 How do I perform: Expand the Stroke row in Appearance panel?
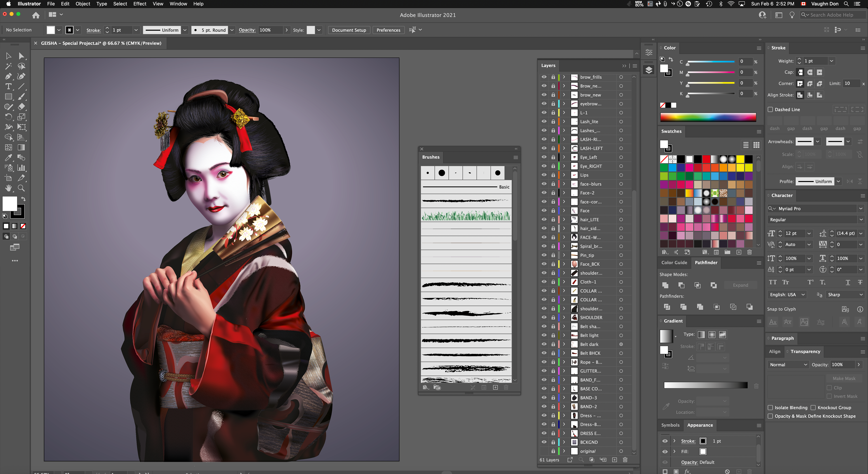coord(675,441)
